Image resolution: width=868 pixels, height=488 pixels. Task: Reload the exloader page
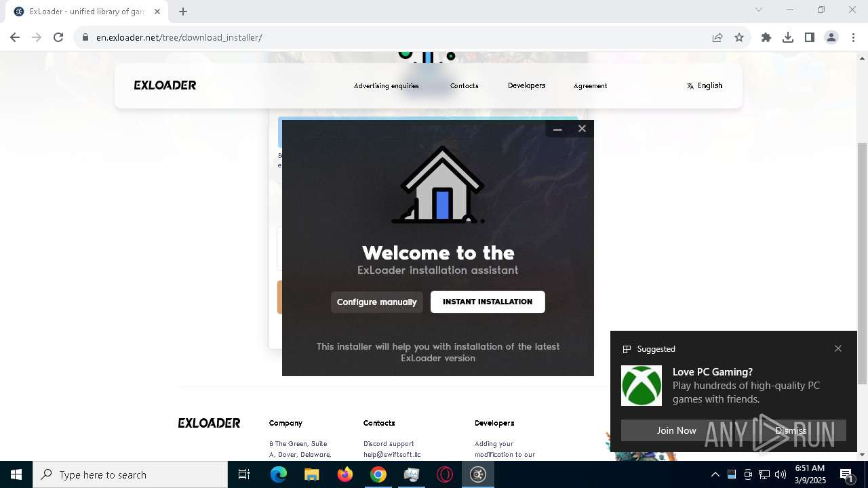[58, 37]
